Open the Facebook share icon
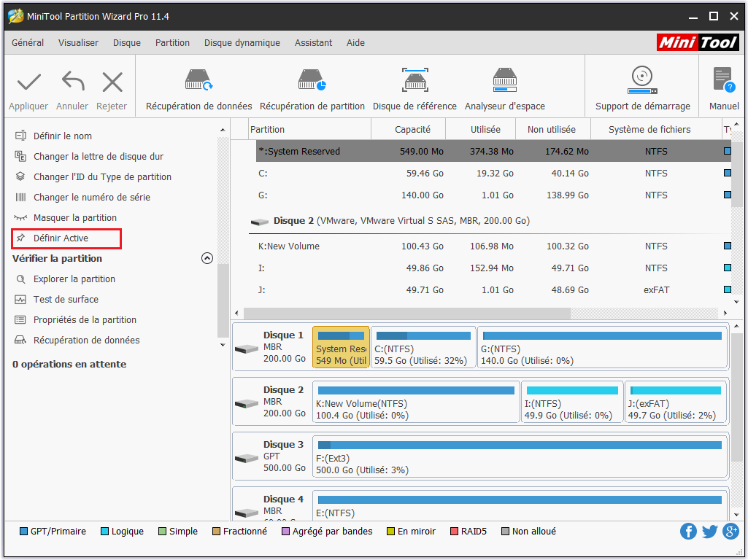Viewport: 748px width, 560px height. coord(688,531)
